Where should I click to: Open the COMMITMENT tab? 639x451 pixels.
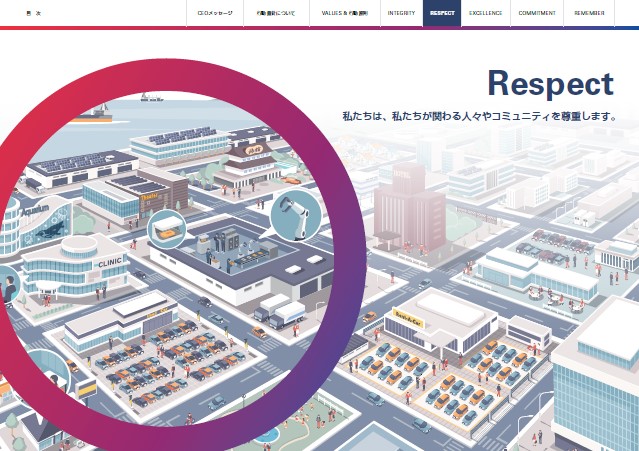537,14
